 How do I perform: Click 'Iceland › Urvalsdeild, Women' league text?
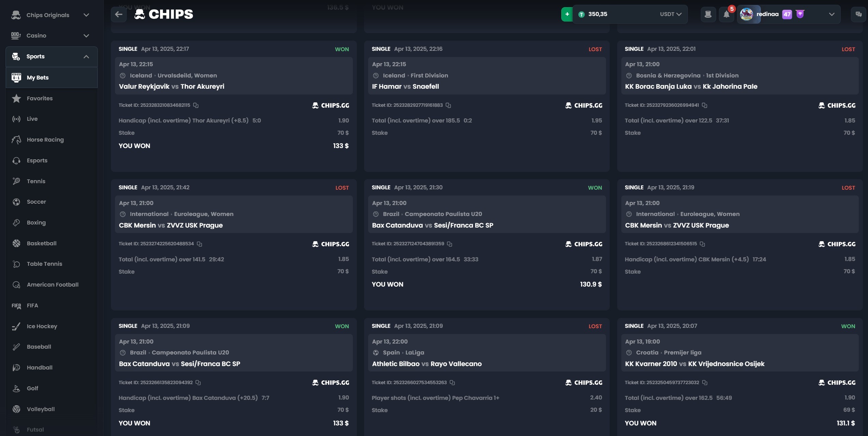173,75
